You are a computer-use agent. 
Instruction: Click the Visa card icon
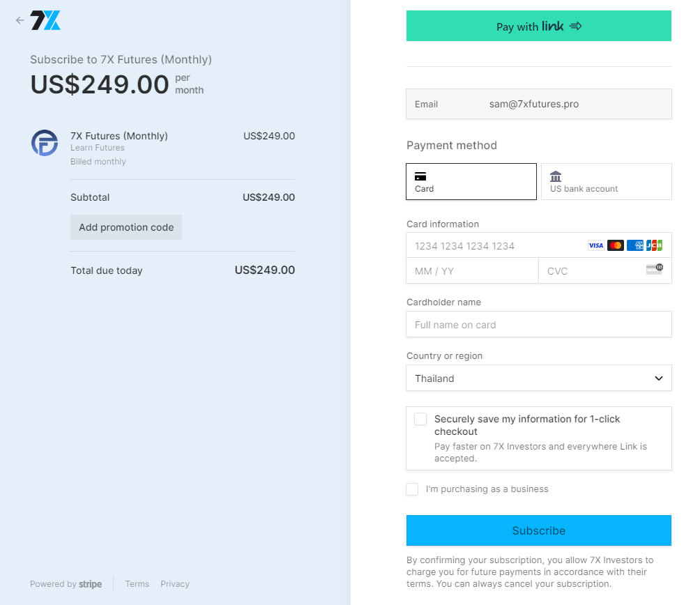(595, 245)
